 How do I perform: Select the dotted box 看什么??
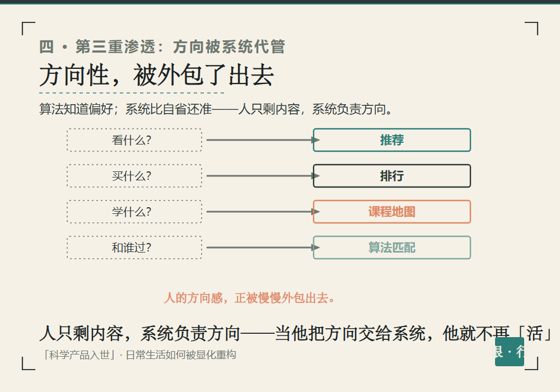pos(134,140)
